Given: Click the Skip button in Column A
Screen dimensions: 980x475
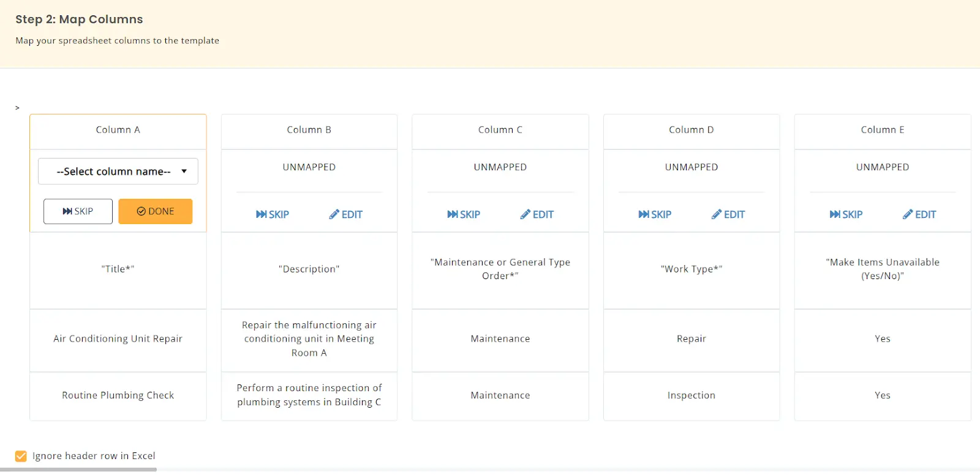Looking at the screenshot, I should [78, 211].
